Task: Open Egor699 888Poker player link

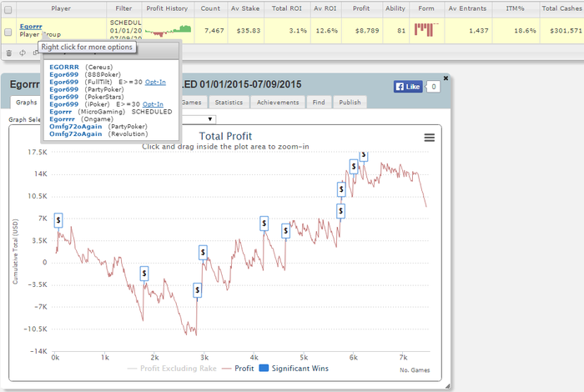Action: click(x=63, y=74)
